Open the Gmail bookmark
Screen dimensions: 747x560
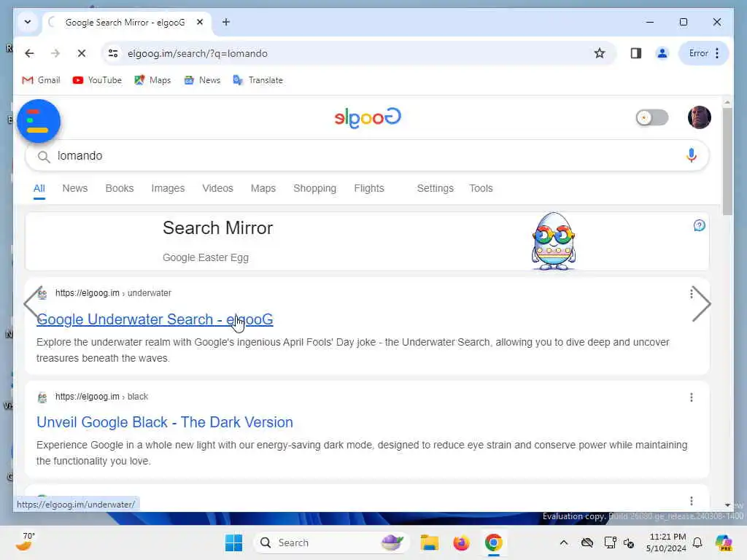coord(42,80)
